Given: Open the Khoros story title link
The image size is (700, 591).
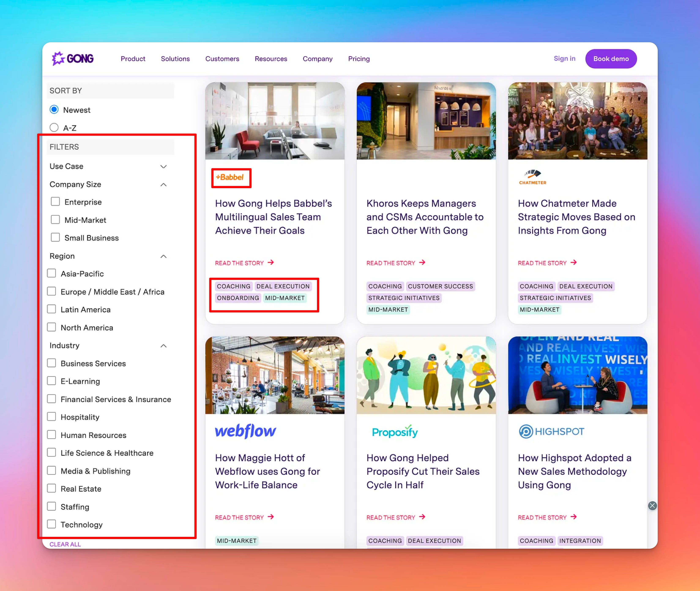Looking at the screenshot, I should (425, 217).
